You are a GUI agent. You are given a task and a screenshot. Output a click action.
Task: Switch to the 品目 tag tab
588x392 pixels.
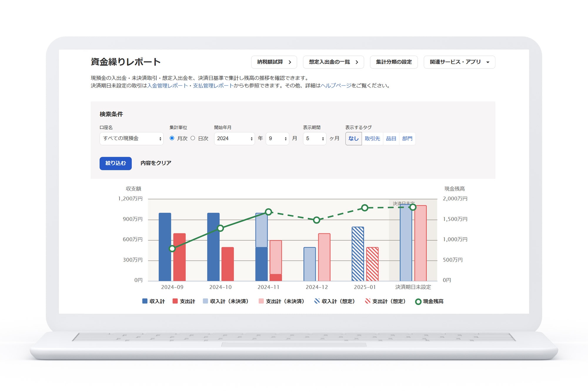391,138
